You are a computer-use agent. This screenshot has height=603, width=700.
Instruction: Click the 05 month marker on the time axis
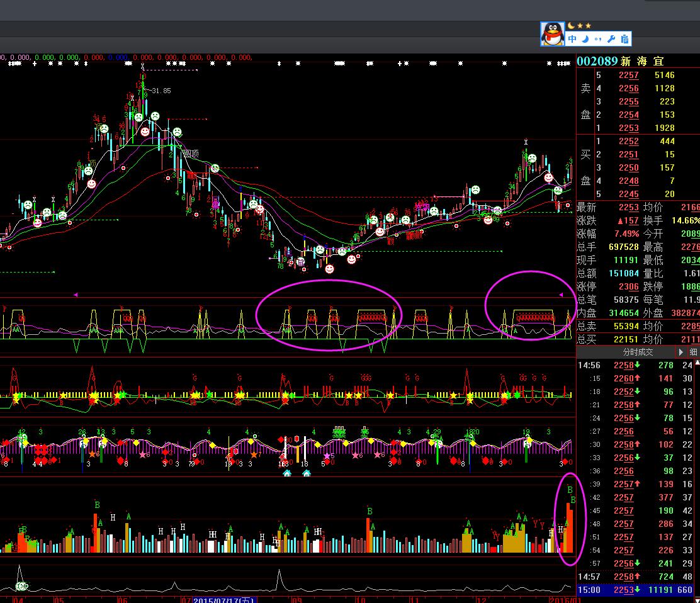(x=59, y=600)
